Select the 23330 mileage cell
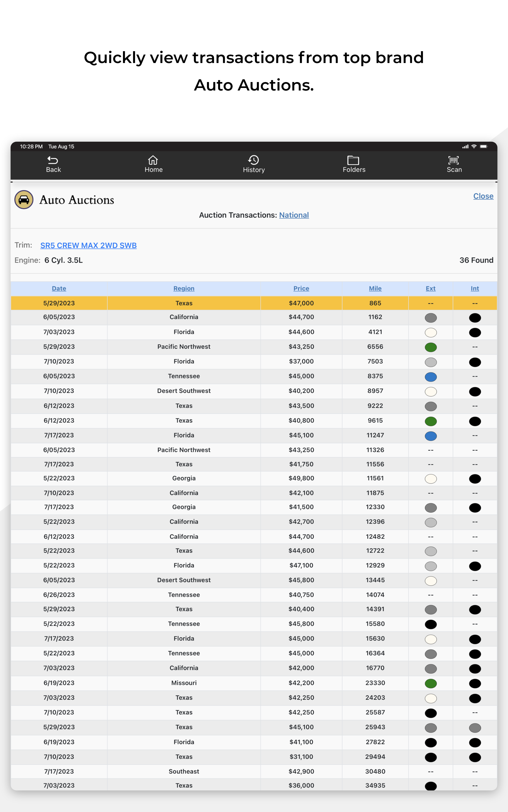 375,683
